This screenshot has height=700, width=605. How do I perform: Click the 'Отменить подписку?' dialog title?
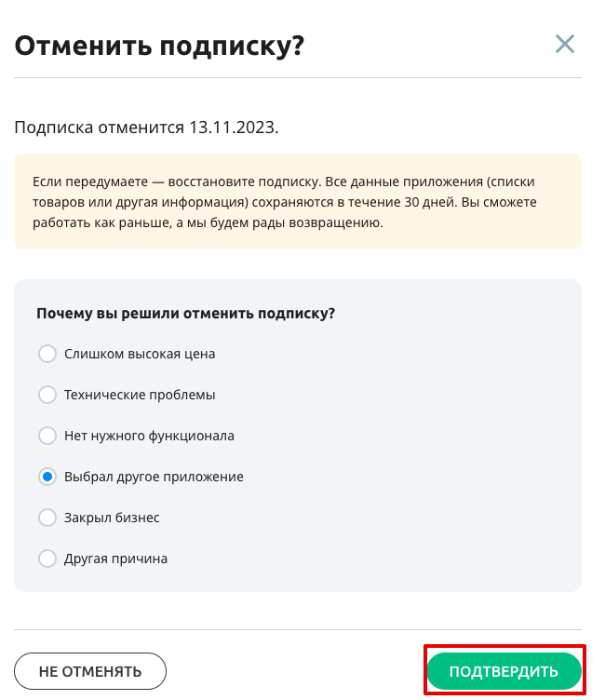(x=159, y=46)
